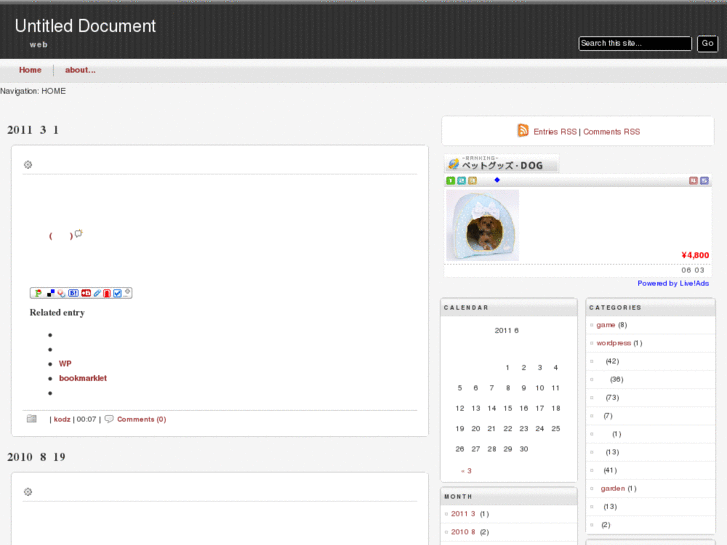Click the comment bubble icon beside Comments (0)
Image resolution: width=727 pixels, height=545 pixels.
coord(109,419)
